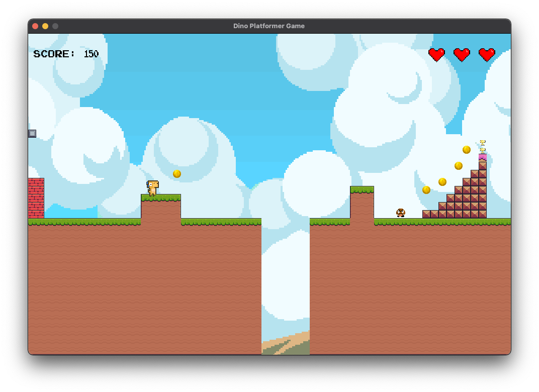Click the rightmost red heart life icon
The height and width of the screenshot is (392, 539).
point(487,55)
